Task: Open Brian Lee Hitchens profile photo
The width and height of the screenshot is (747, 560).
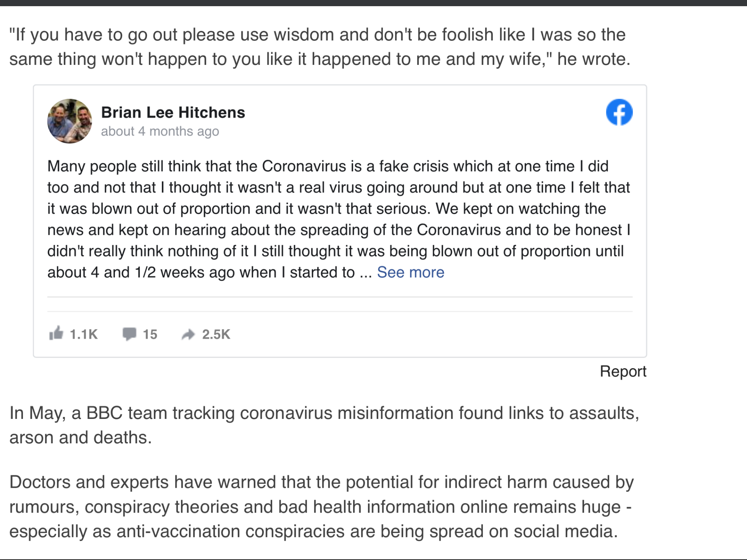Action: (x=70, y=121)
